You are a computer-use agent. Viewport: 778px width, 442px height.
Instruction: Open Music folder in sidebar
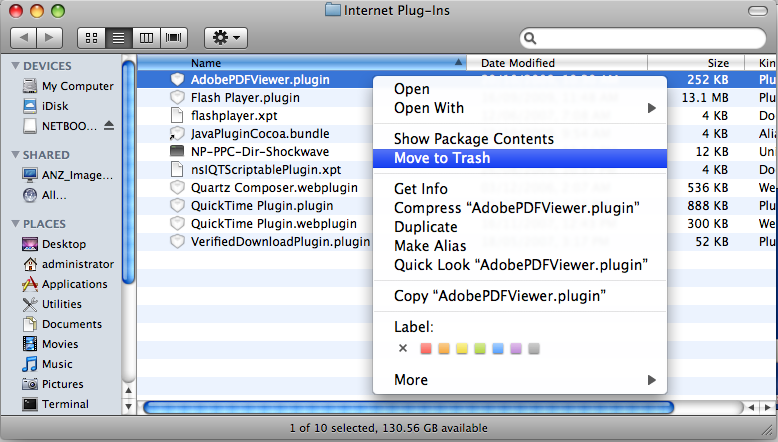point(47,364)
